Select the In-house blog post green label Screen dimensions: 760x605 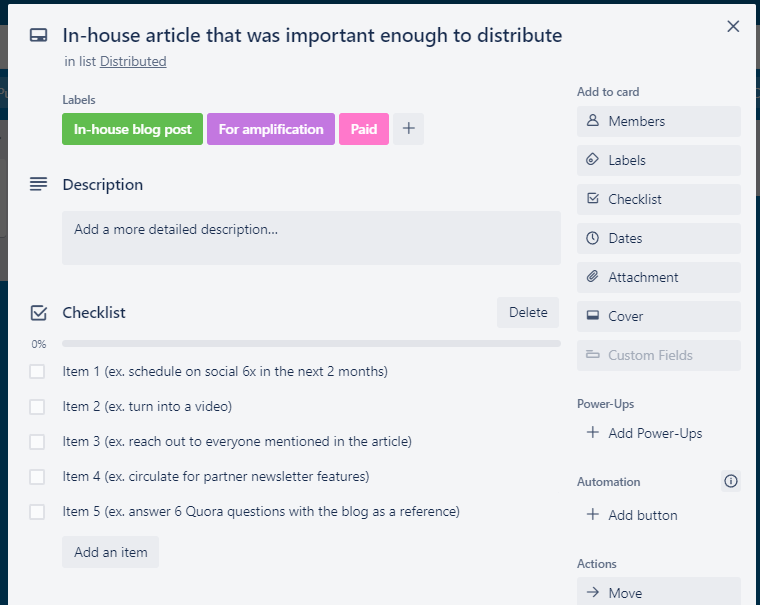coord(132,129)
